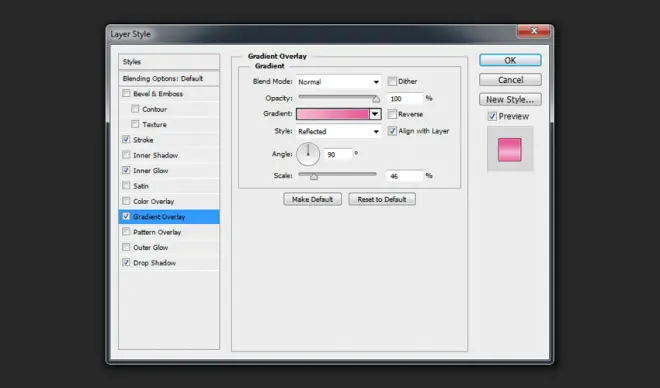Select the Gradient Overlay item

(x=169, y=217)
